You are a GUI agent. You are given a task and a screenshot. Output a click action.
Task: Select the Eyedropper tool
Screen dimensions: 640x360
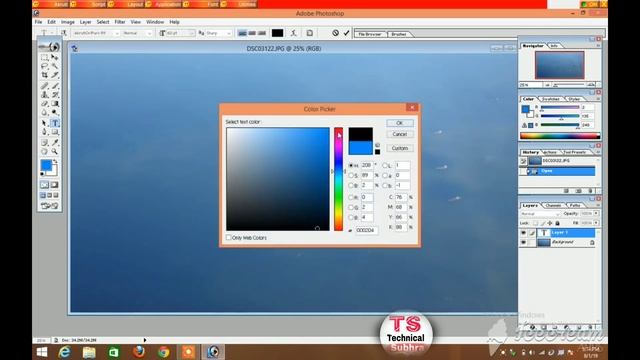pos(55,142)
